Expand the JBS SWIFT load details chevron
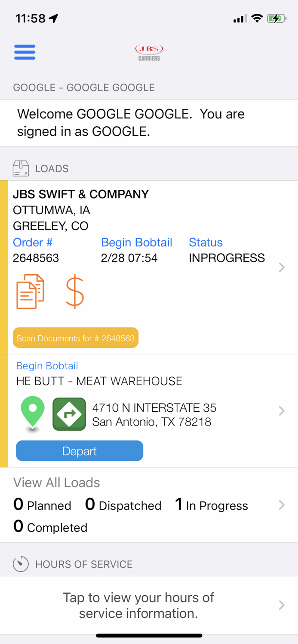 pos(282,267)
